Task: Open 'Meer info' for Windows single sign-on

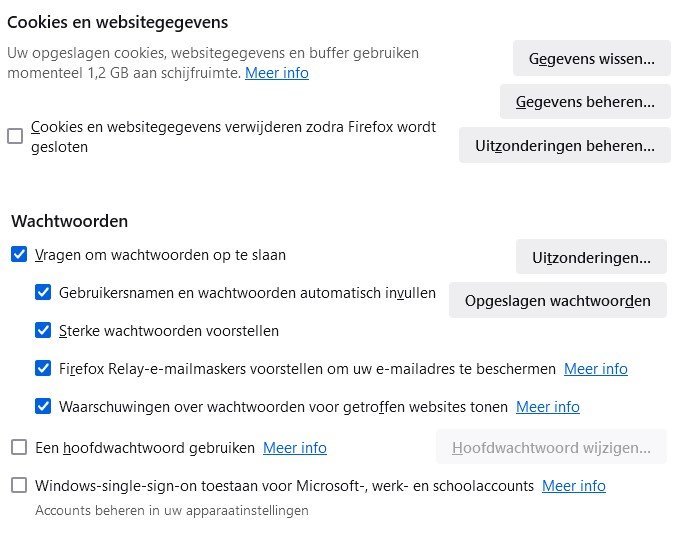Action: (574, 486)
